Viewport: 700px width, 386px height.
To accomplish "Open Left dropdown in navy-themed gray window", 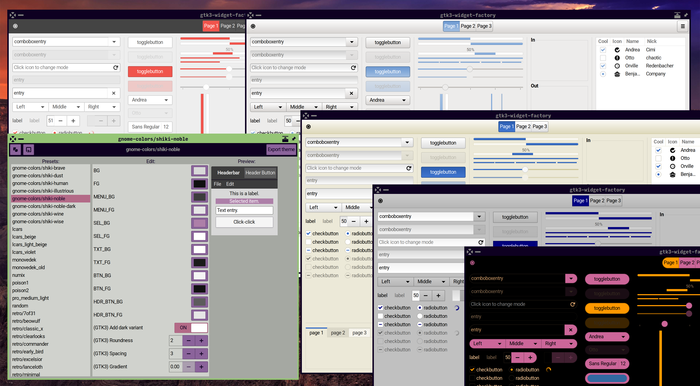I will coord(395,282).
